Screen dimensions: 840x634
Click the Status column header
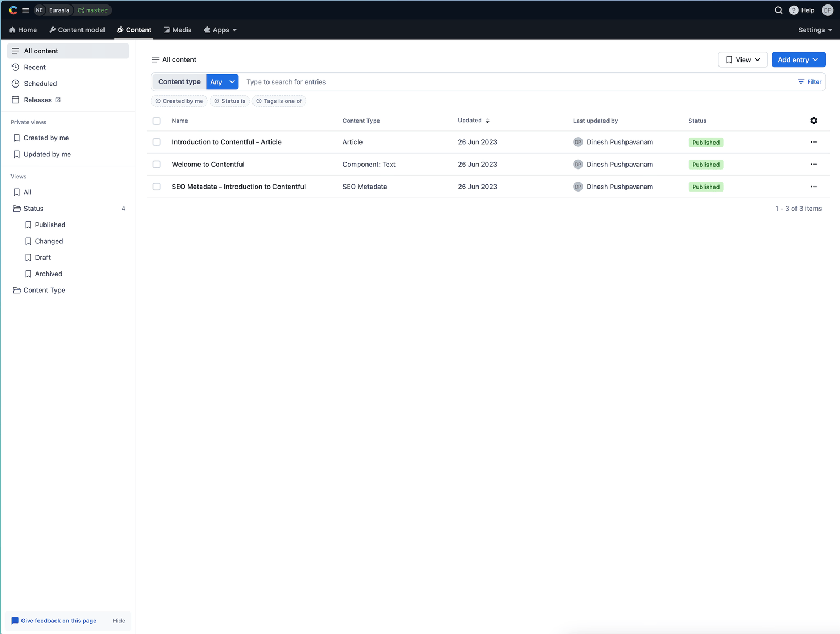pos(697,121)
